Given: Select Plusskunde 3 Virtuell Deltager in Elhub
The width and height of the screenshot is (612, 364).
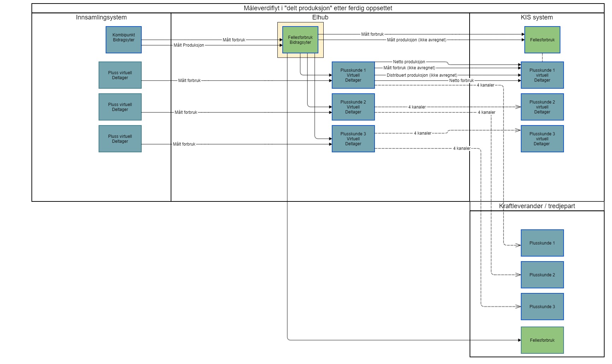Looking at the screenshot, I should (x=353, y=139).
